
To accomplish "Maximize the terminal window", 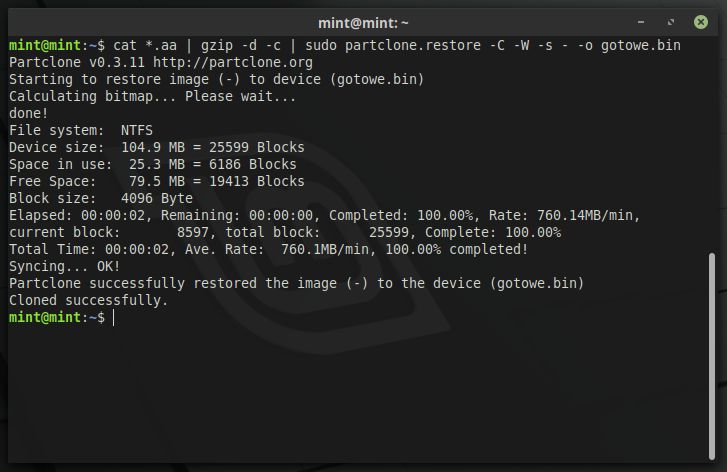I will [x=671, y=22].
